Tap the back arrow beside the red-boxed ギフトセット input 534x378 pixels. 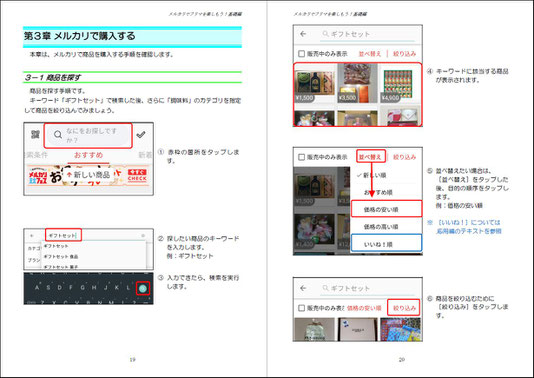click(x=32, y=235)
